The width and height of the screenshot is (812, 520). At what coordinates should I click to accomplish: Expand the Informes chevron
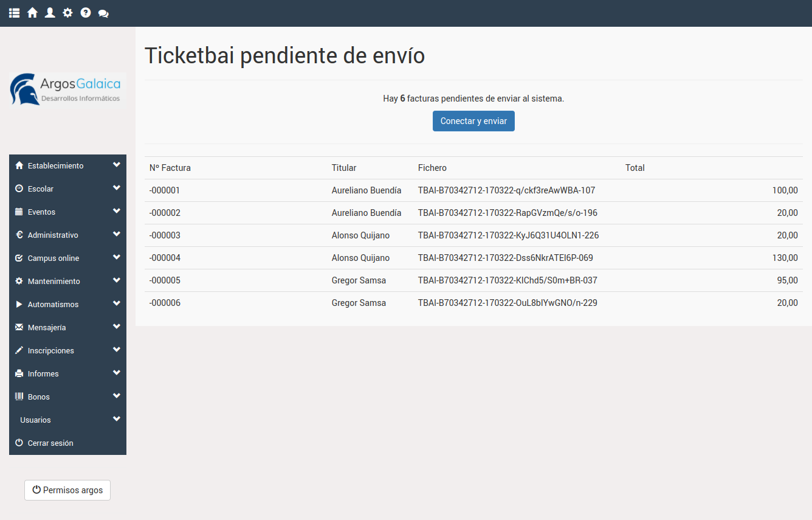(117, 373)
